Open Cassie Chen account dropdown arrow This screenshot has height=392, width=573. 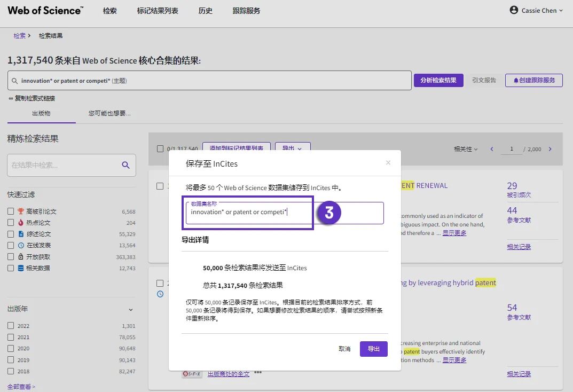tap(561, 11)
